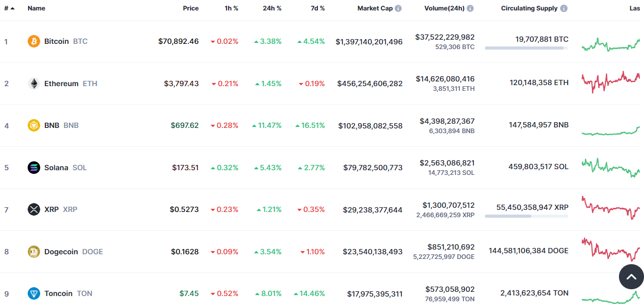Click Toncoin 24h volume $573,058,902
This screenshot has width=644, height=307.
point(450,289)
